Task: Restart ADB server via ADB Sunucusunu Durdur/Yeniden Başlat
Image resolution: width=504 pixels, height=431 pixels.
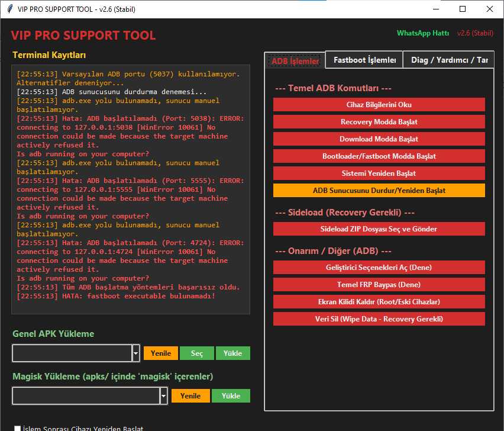Action: coord(379,191)
